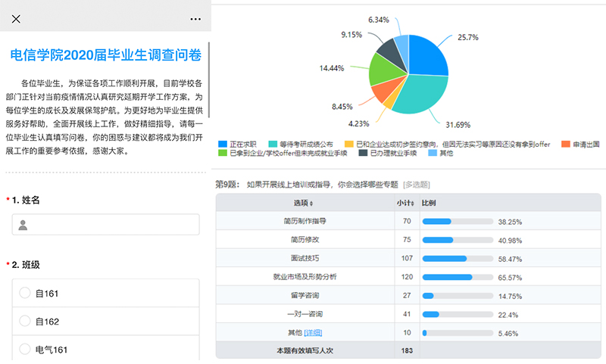Image resolution: width=606 pixels, height=364 pixels.
Task: Click the 就业市场及形势分析 percentage bar
Action: [x=447, y=277]
